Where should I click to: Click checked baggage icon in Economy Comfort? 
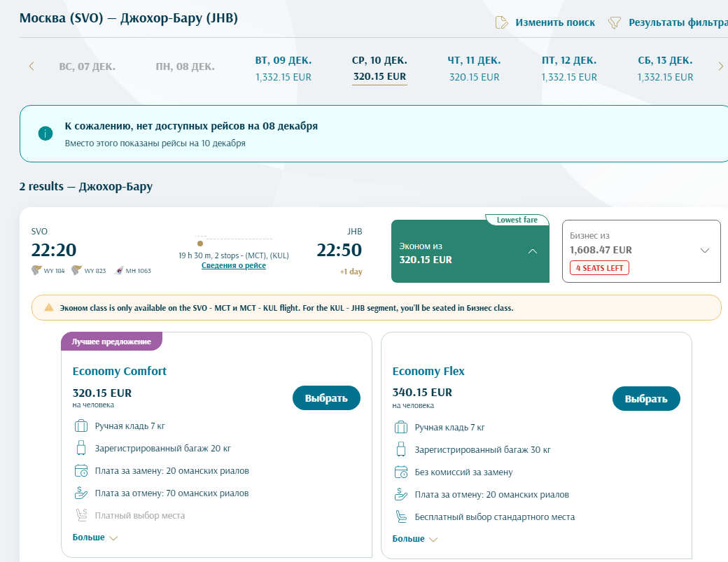80,448
